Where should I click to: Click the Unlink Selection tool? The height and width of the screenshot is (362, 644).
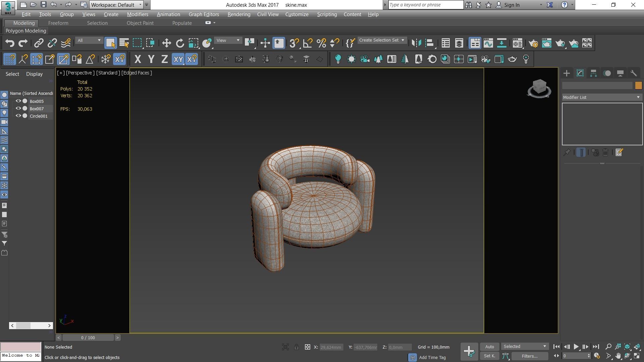click(x=52, y=43)
